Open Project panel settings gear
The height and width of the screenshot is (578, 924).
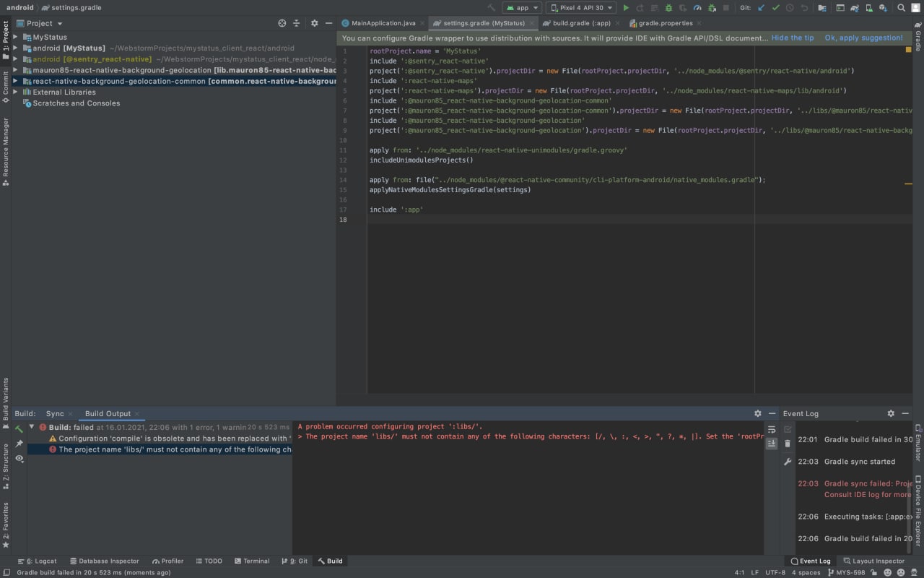coord(315,23)
